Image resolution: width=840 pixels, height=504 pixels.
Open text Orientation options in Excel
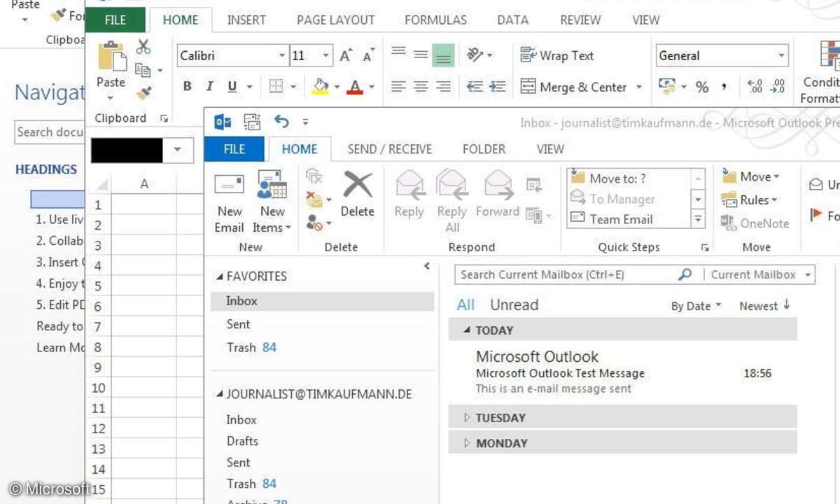[x=476, y=55]
